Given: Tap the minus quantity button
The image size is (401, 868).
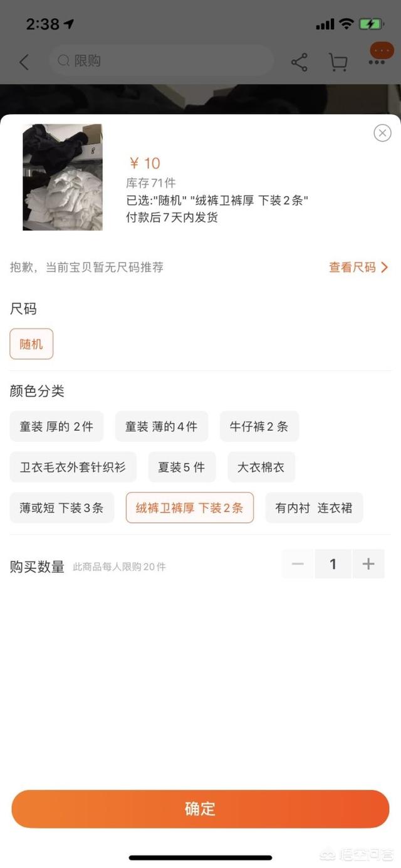Looking at the screenshot, I should 298,564.
